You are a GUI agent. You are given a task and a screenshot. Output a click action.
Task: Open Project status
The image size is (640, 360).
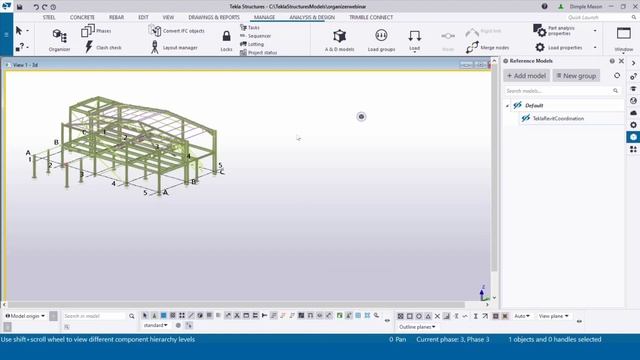point(258,53)
